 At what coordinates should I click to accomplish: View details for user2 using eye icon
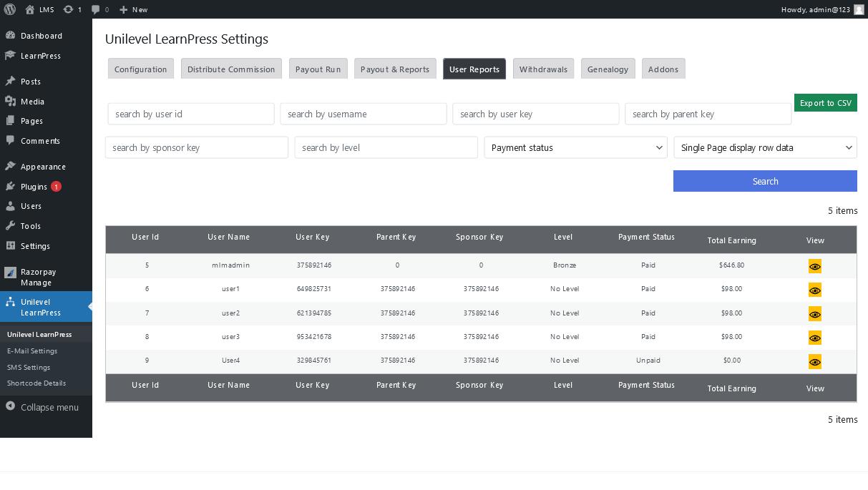814,314
